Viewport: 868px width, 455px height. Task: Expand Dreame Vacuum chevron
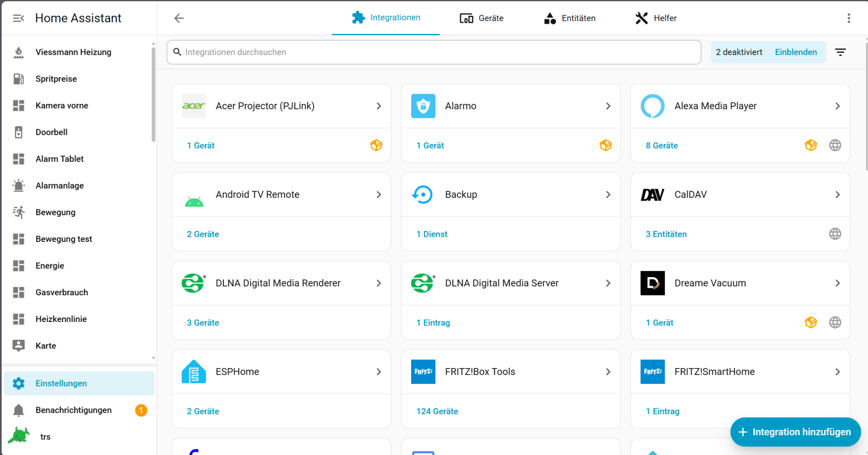(837, 283)
